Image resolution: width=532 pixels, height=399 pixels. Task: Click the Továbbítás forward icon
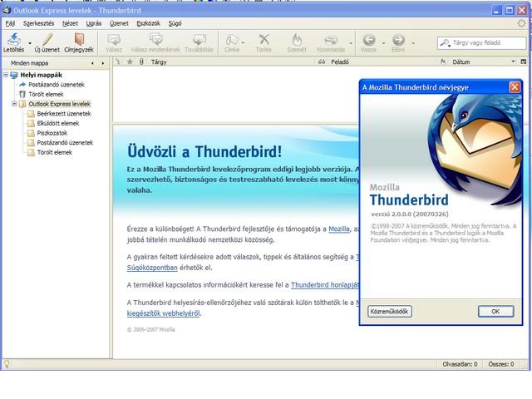199,40
